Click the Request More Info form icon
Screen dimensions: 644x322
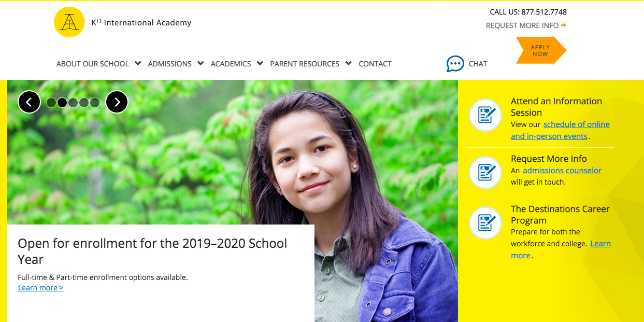coord(485,173)
